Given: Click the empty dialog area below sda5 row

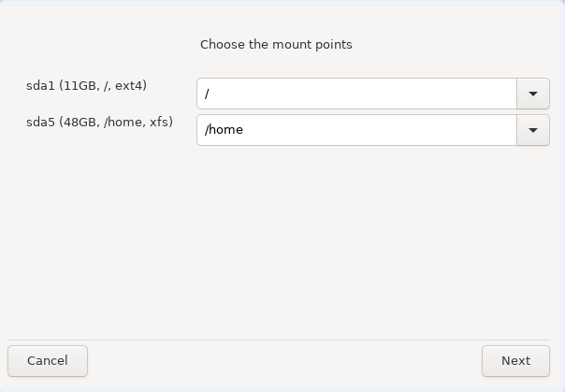Looking at the screenshot, I should coord(279,241).
